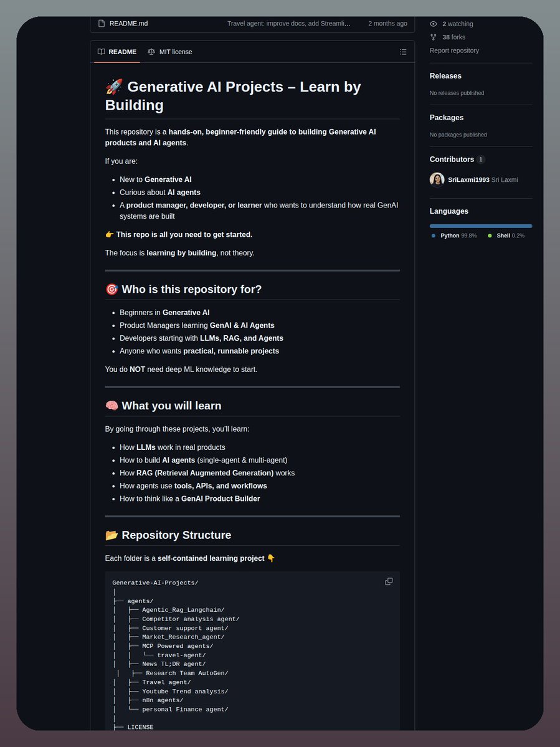
Task: Click the green Shell color dot
Action: [490, 236]
